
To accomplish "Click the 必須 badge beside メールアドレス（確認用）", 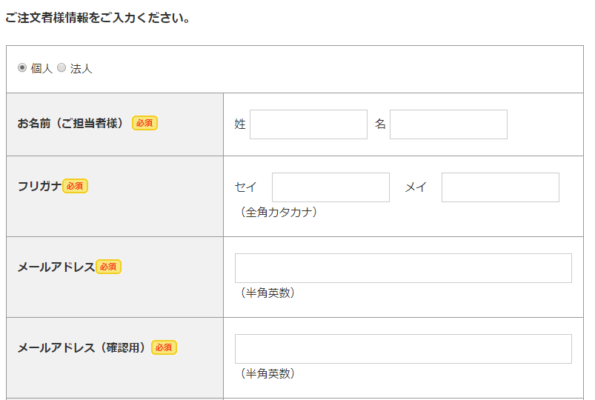I will point(164,348).
